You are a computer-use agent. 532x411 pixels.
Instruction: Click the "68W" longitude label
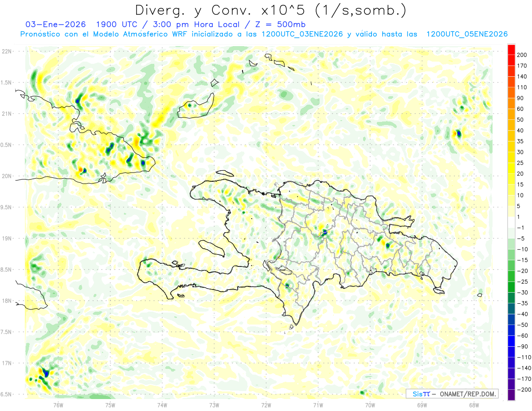click(473, 405)
